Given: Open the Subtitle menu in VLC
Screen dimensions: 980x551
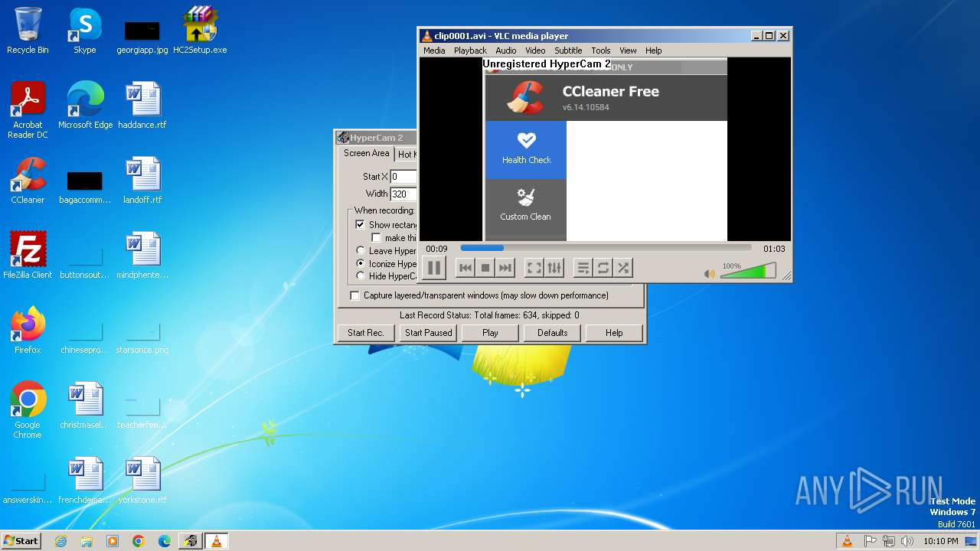Looking at the screenshot, I should 568,51.
